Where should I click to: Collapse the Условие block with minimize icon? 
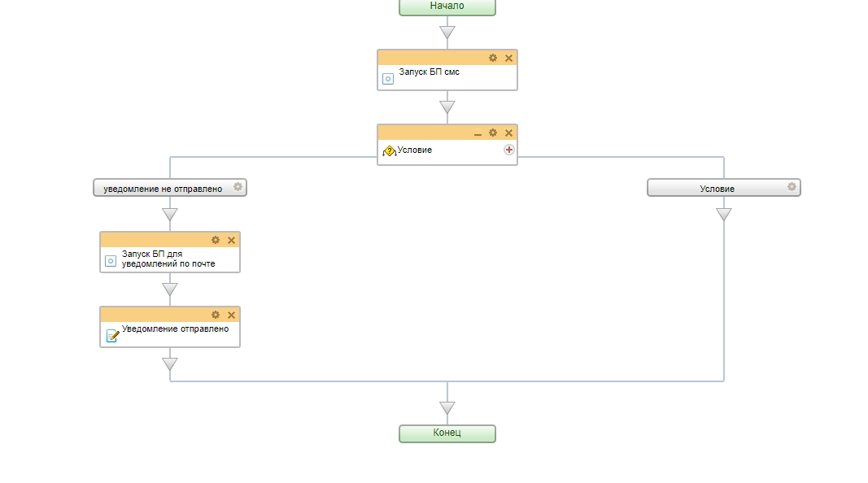click(478, 133)
